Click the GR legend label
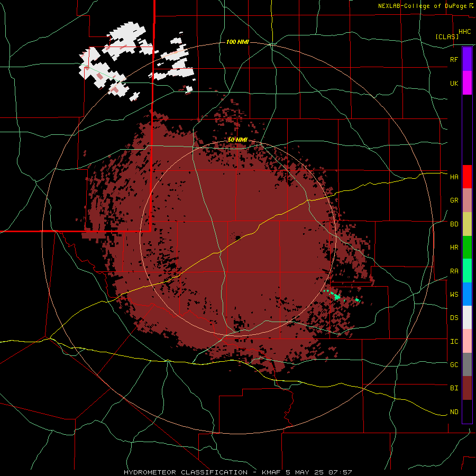Viewport: 476px width, 476px height. 454,200
